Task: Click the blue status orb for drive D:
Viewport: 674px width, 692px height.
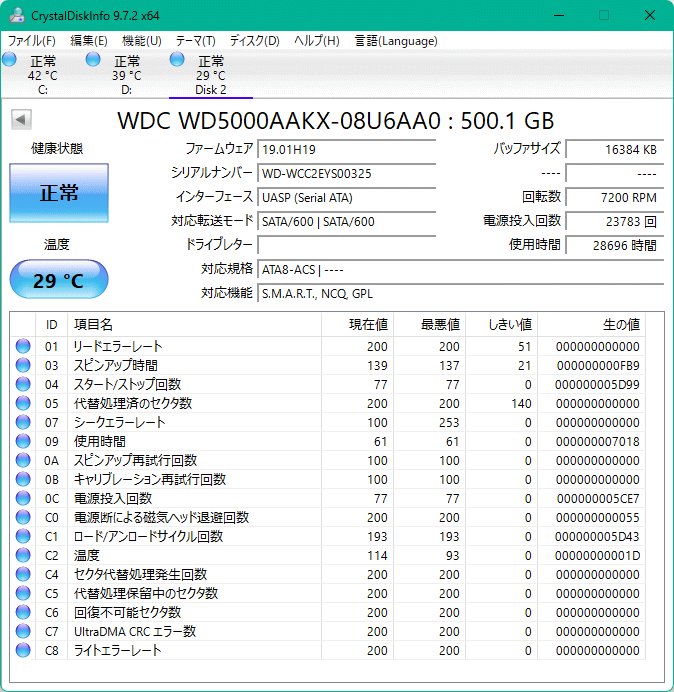Action: pyautogui.click(x=93, y=60)
